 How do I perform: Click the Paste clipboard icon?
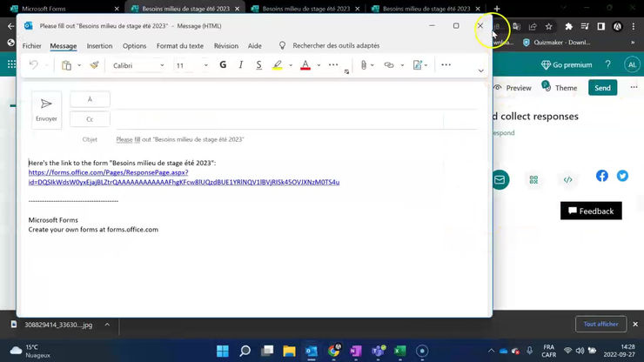[x=66, y=65]
